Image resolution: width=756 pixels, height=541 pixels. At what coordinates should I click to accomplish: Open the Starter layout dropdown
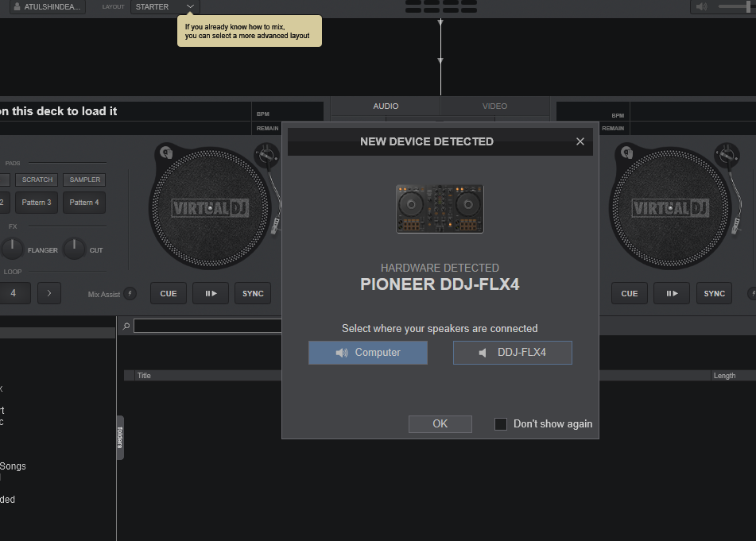190,7
